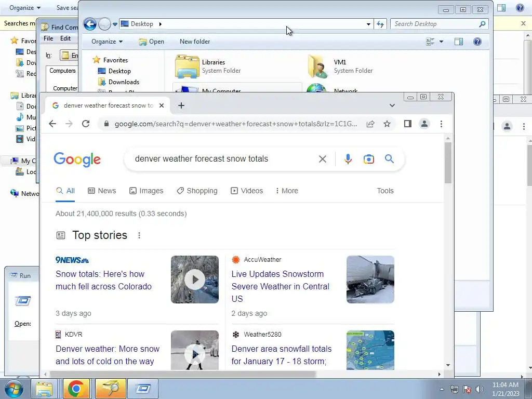Viewport: 532px width, 399px height.
Task: Open Weather5280 snowfall totals story
Action: pyautogui.click(x=282, y=355)
